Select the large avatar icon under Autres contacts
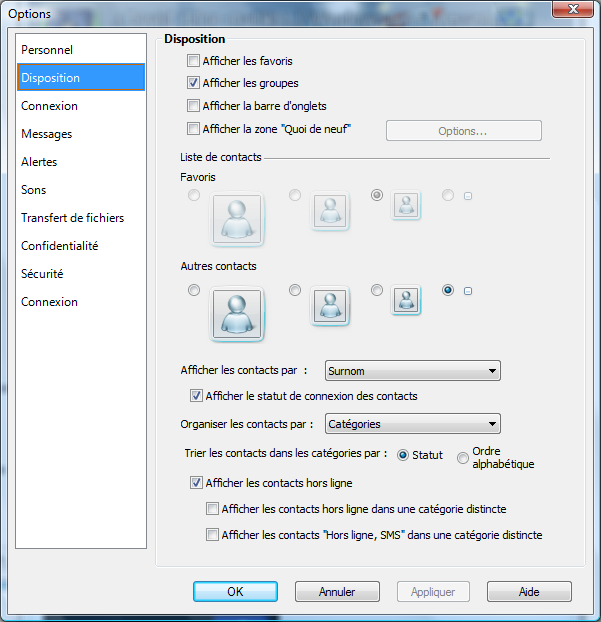Screen dimensions: 601x622 pos(237,315)
